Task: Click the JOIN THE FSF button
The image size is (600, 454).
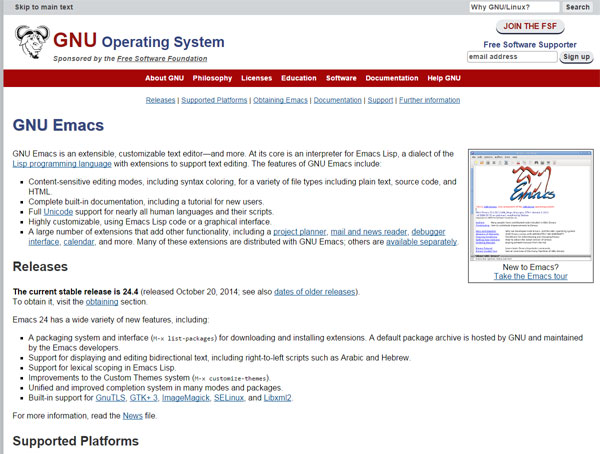Action: pyautogui.click(x=530, y=26)
